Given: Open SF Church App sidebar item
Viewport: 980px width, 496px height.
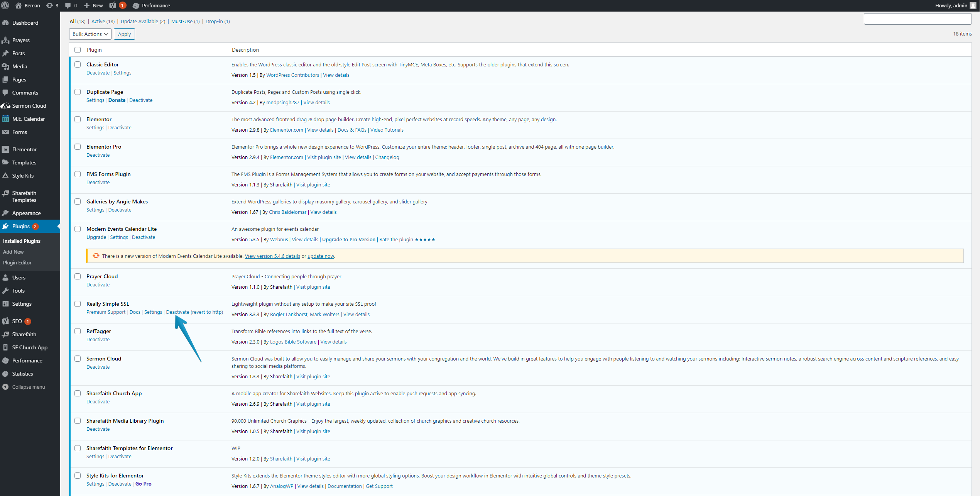Looking at the screenshot, I should 30,347.
